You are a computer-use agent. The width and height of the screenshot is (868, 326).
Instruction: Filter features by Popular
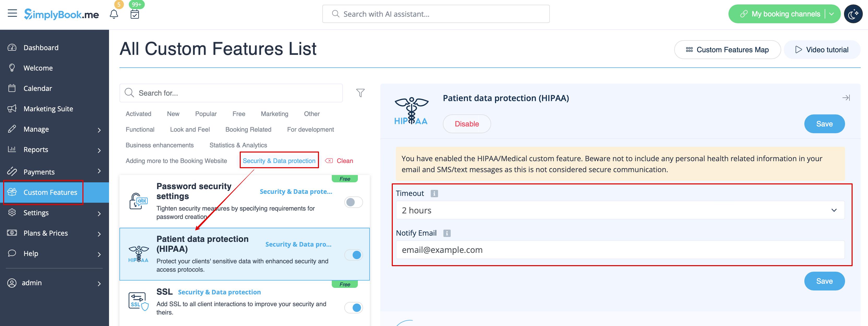tap(206, 114)
